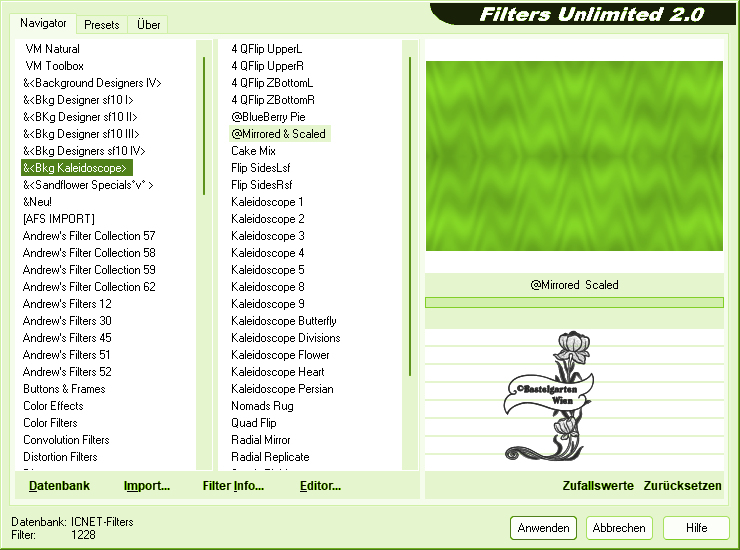The height and width of the screenshot is (550, 740).
Task: Click the Datenbank button
Action: click(x=59, y=486)
